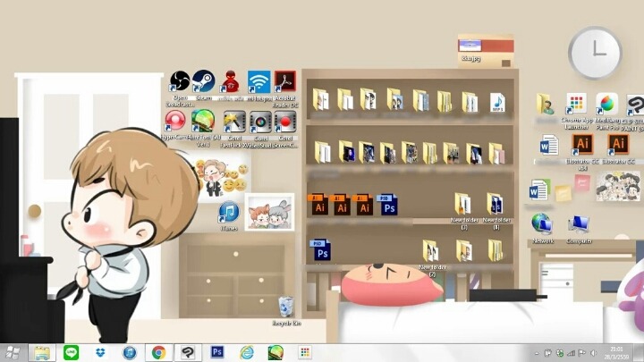Launch the Illustrator CC x64 shortcut
This screenshot has height=362, width=644.
click(582, 146)
